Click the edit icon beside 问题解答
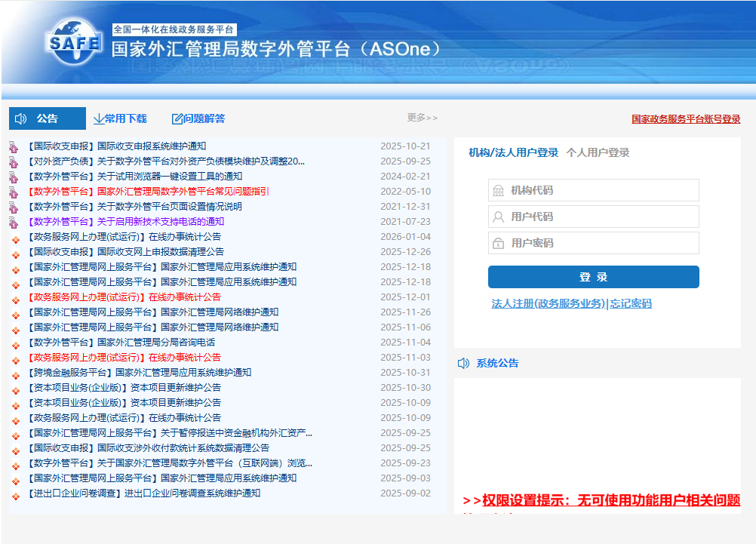756x544 pixels. tap(177, 118)
